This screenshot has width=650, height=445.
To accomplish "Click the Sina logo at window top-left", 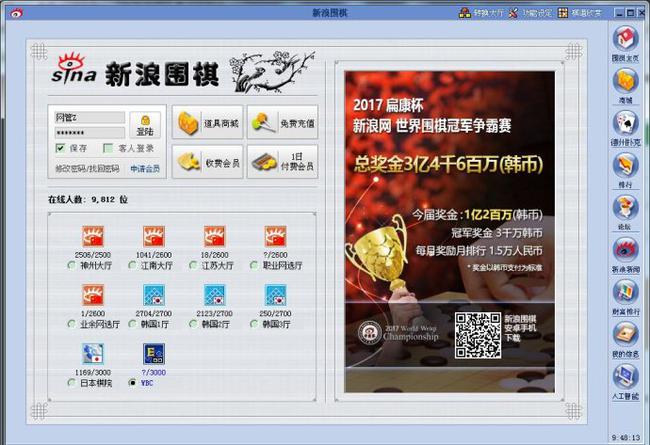I will tap(16, 13).
